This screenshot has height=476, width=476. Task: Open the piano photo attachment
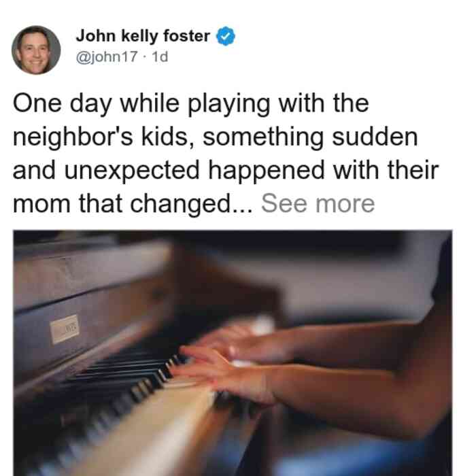(x=233, y=353)
